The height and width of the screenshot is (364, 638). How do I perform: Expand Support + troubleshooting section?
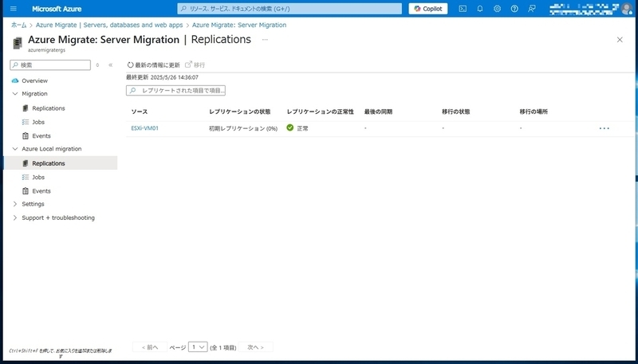tap(15, 217)
